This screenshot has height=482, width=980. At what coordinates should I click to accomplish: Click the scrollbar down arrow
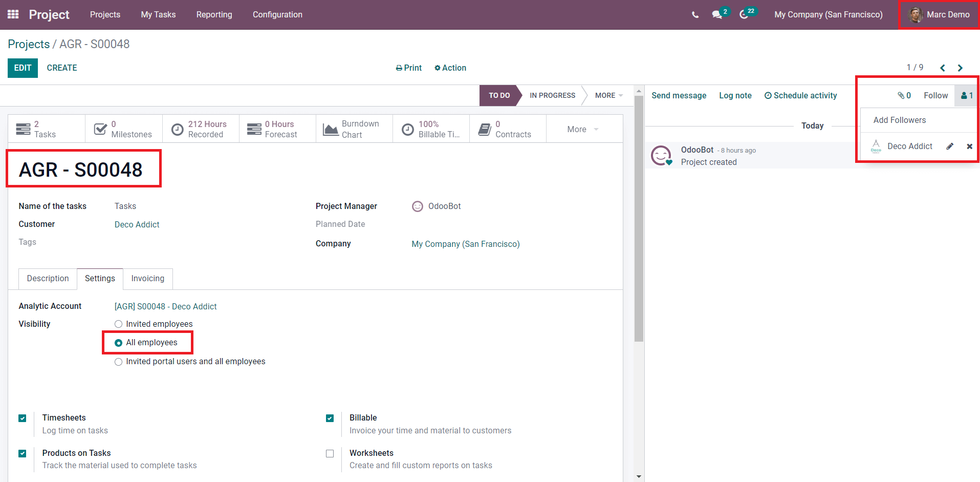click(639, 476)
